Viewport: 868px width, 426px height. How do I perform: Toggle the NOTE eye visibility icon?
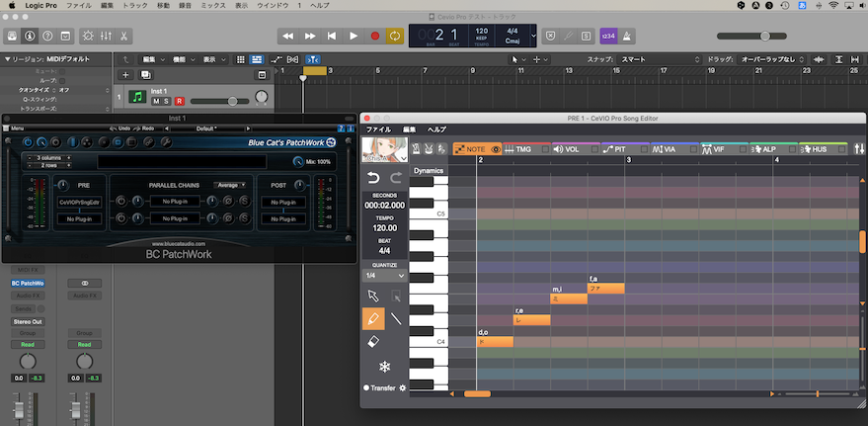pyautogui.click(x=496, y=149)
